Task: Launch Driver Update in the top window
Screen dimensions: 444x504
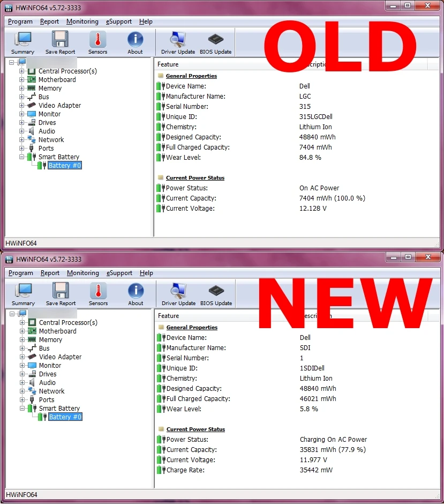Action: pyautogui.click(x=178, y=43)
